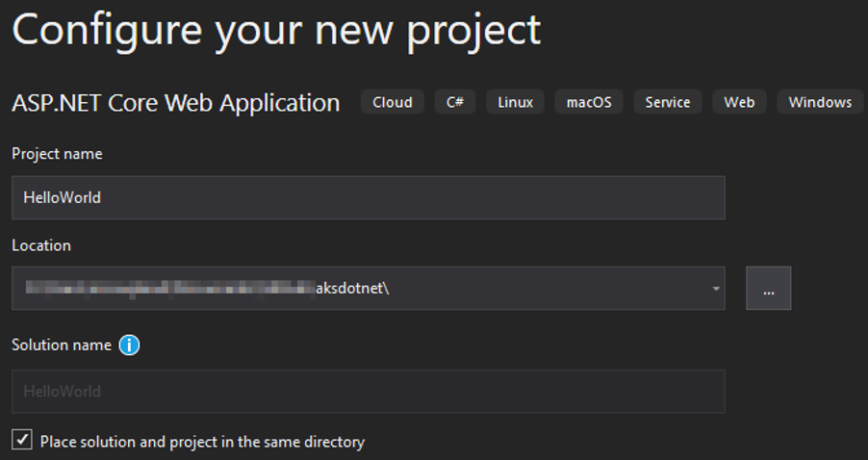Click the Web tag badge

coord(739,102)
